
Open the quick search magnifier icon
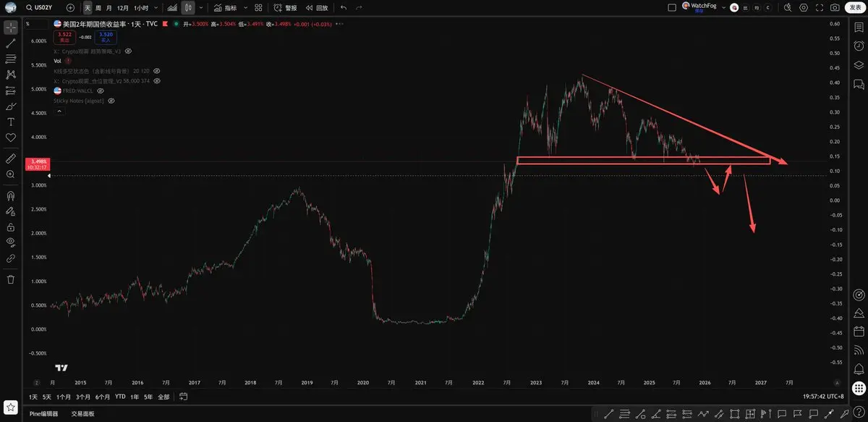point(788,7)
